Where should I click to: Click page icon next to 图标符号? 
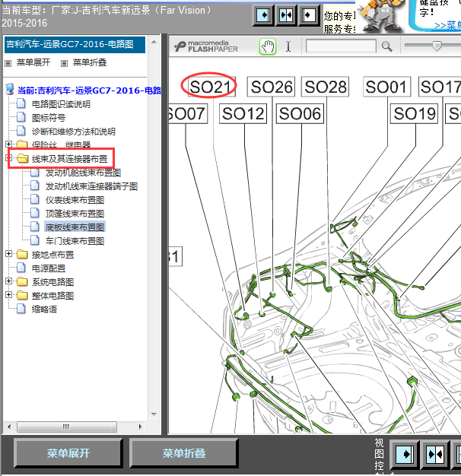point(21,117)
